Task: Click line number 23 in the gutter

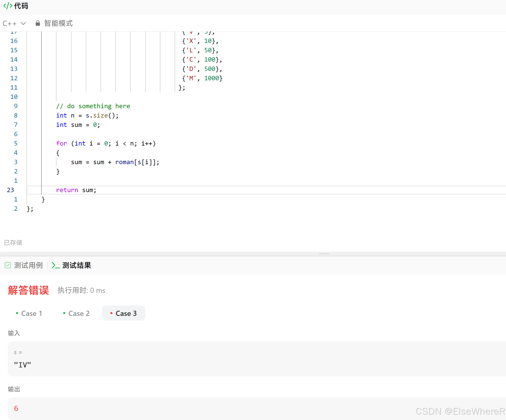Action: tap(10, 190)
